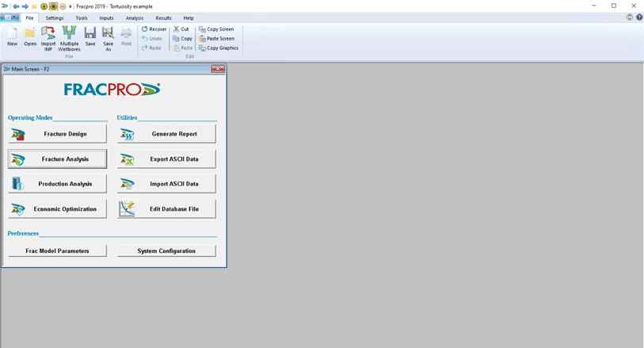This screenshot has height=348, width=644.
Task: Click third pale round icon in title bar
Action: (63, 6)
